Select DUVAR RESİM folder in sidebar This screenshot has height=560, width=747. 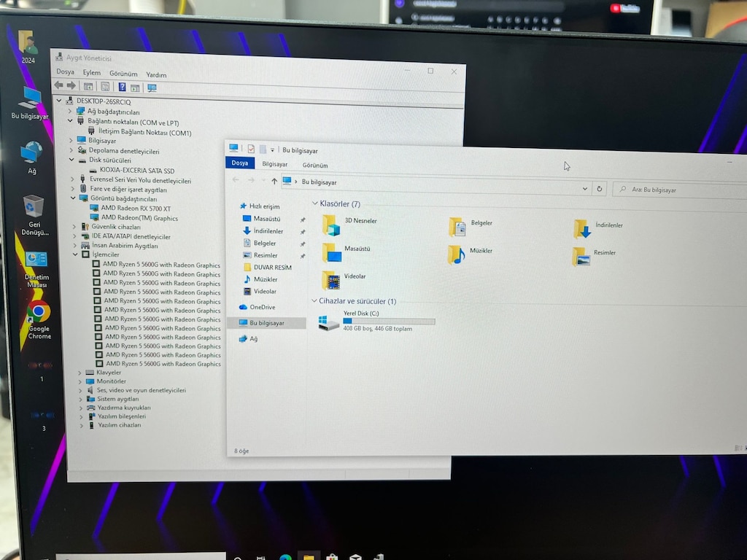(x=267, y=267)
